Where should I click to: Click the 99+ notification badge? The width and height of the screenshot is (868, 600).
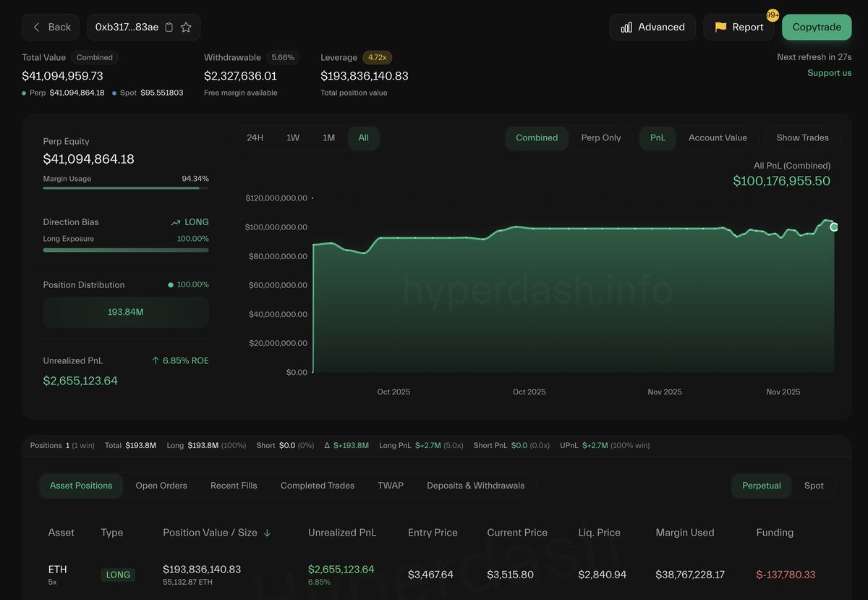coord(773,15)
